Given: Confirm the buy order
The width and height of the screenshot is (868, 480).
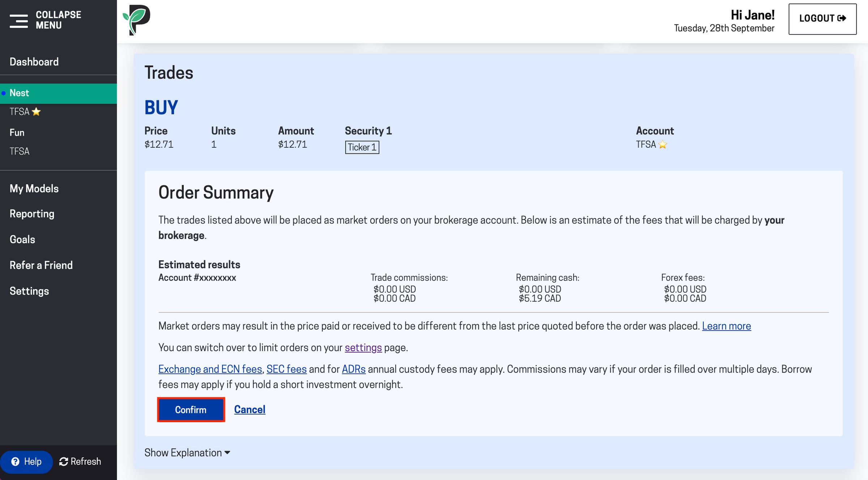Looking at the screenshot, I should click(x=191, y=409).
